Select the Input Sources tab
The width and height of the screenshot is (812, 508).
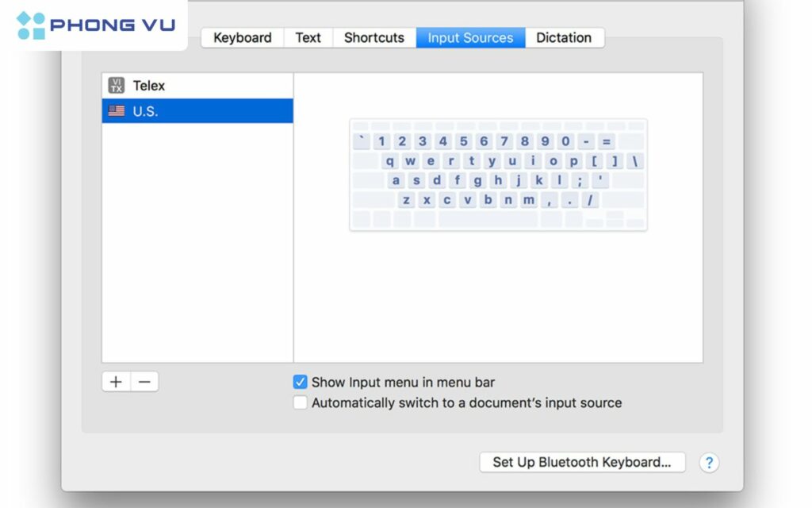click(x=470, y=37)
